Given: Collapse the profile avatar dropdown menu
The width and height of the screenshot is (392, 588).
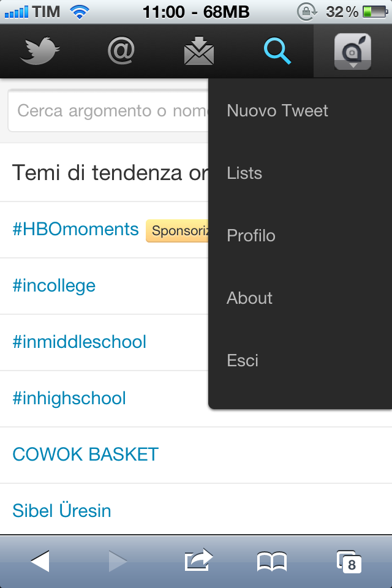Looking at the screenshot, I should [x=353, y=51].
